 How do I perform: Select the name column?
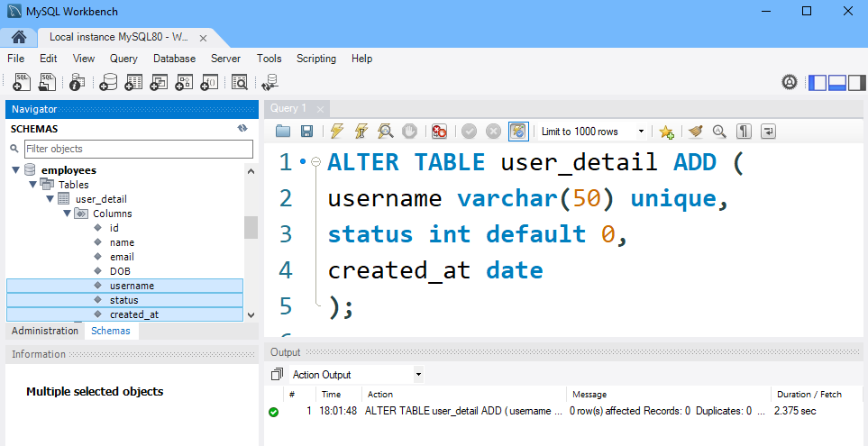click(122, 242)
